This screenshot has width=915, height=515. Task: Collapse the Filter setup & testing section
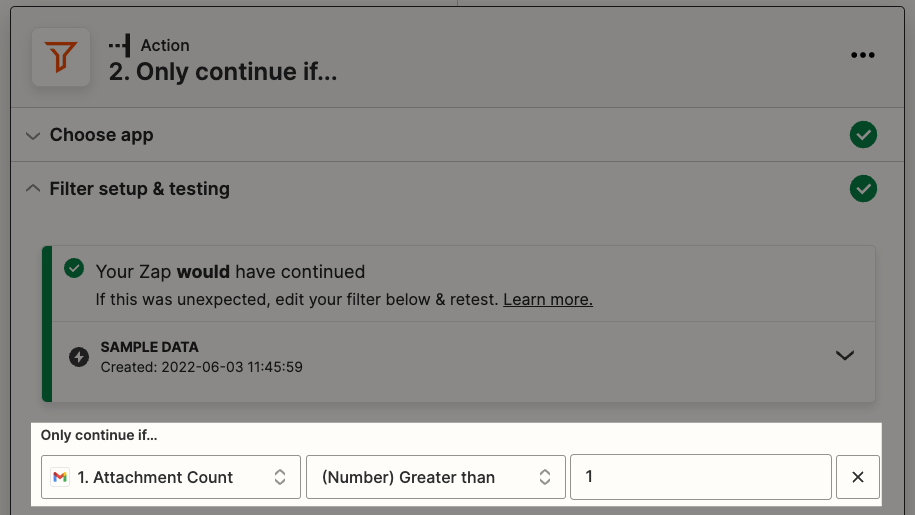[x=33, y=188]
